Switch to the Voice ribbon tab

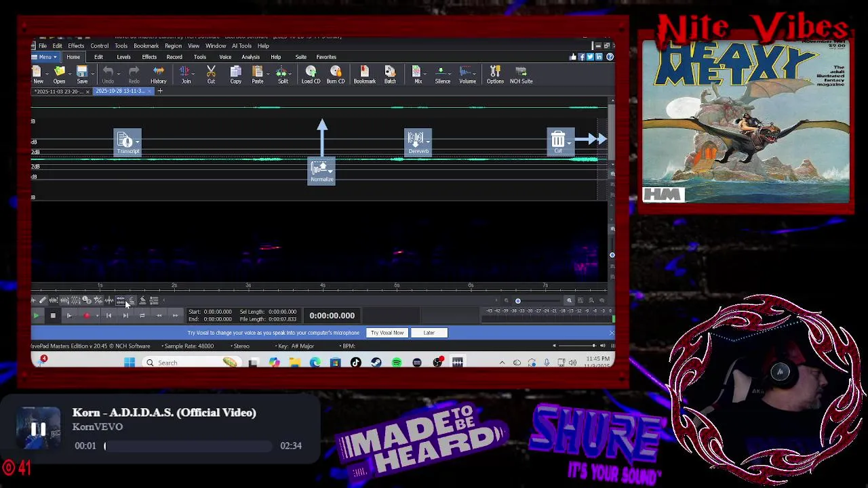[x=225, y=57]
